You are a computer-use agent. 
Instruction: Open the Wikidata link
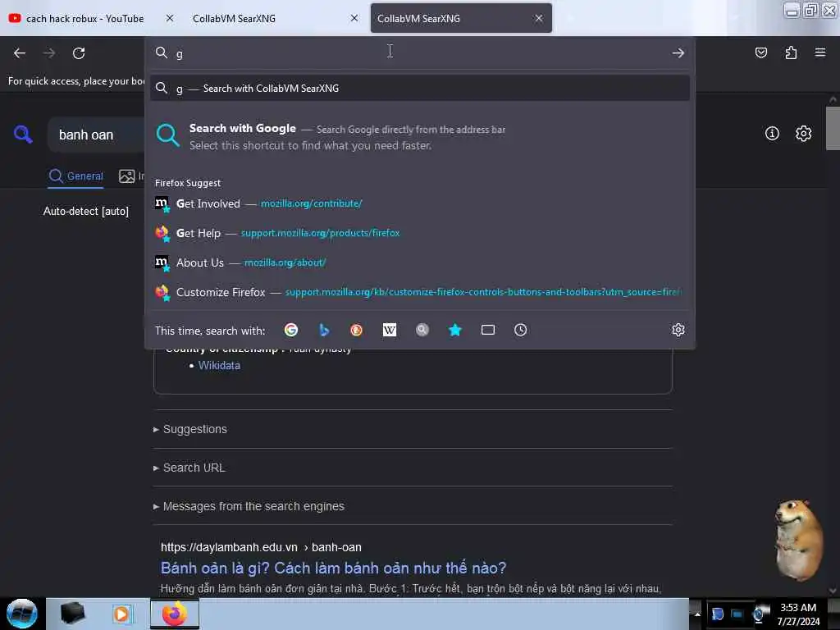click(219, 365)
